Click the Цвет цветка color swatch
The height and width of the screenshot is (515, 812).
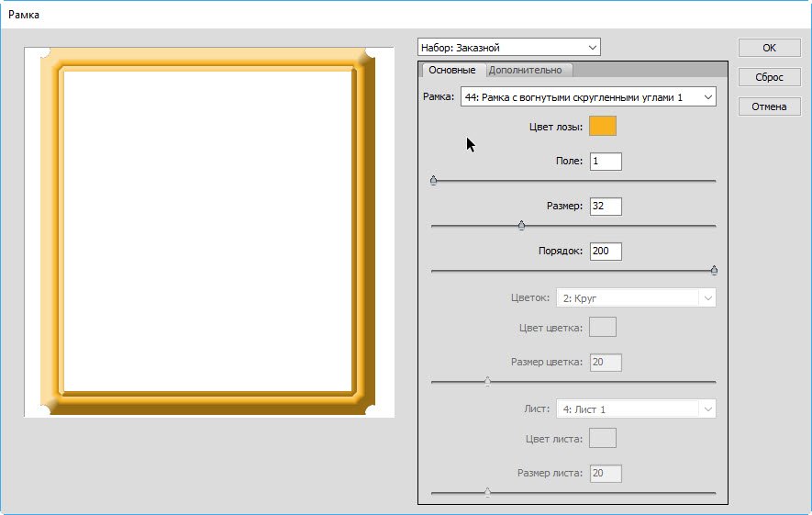[603, 327]
